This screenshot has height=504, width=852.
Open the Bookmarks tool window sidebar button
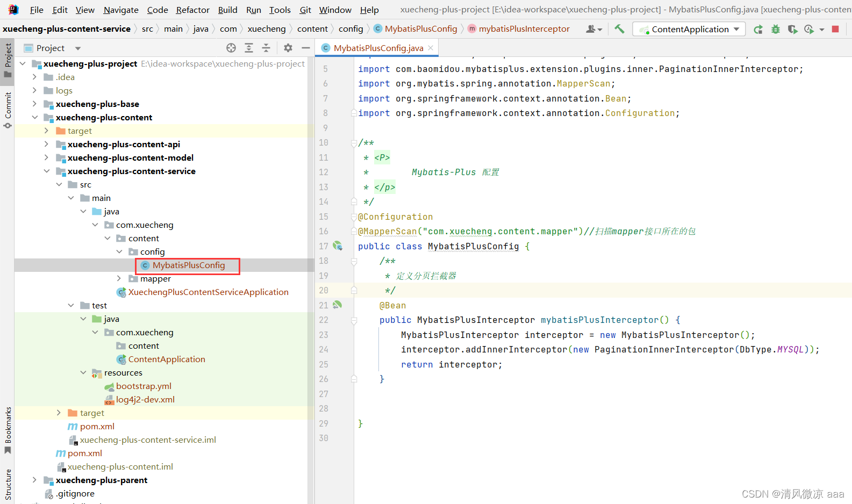[8, 430]
